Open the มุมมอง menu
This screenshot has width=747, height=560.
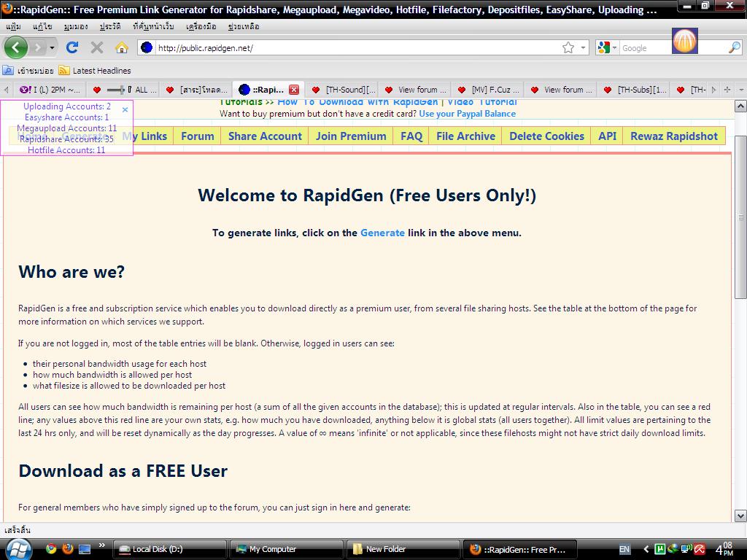tap(76, 26)
